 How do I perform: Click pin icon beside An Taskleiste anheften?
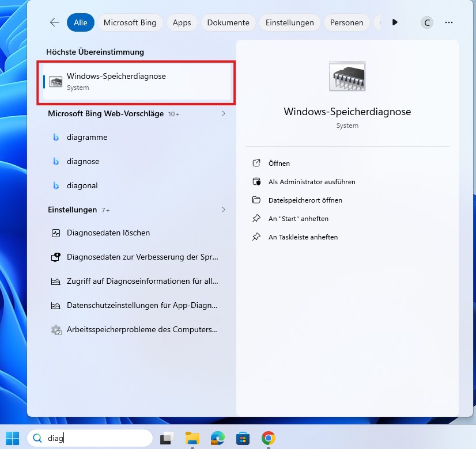click(x=256, y=237)
